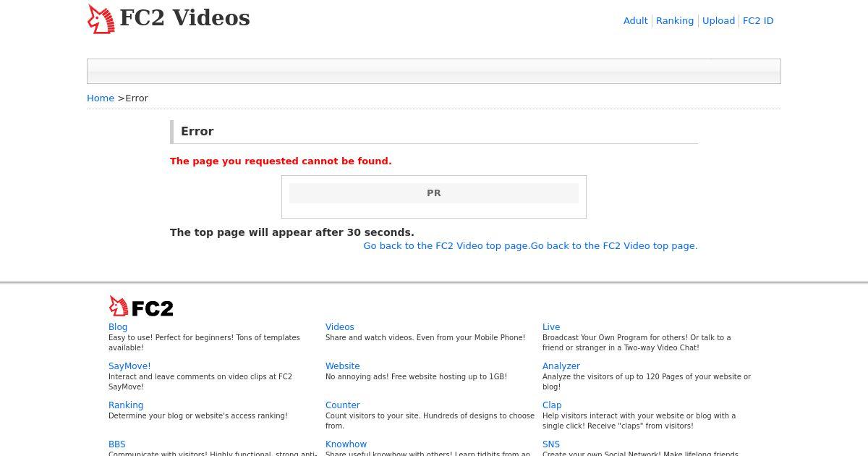Open the FC2 Videos title heading

pos(184,18)
